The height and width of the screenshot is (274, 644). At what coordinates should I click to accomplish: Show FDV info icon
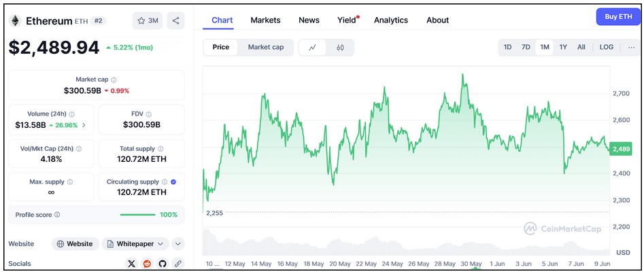coord(149,114)
